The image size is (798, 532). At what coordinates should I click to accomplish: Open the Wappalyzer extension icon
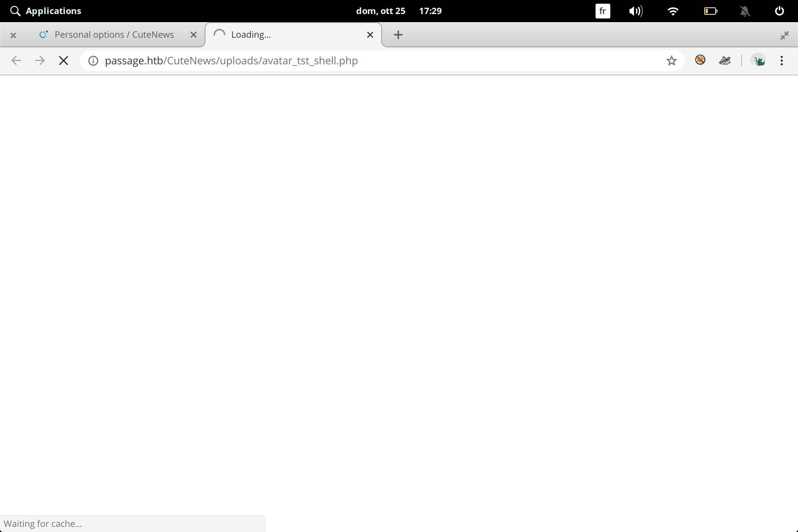tap(759, 60)
